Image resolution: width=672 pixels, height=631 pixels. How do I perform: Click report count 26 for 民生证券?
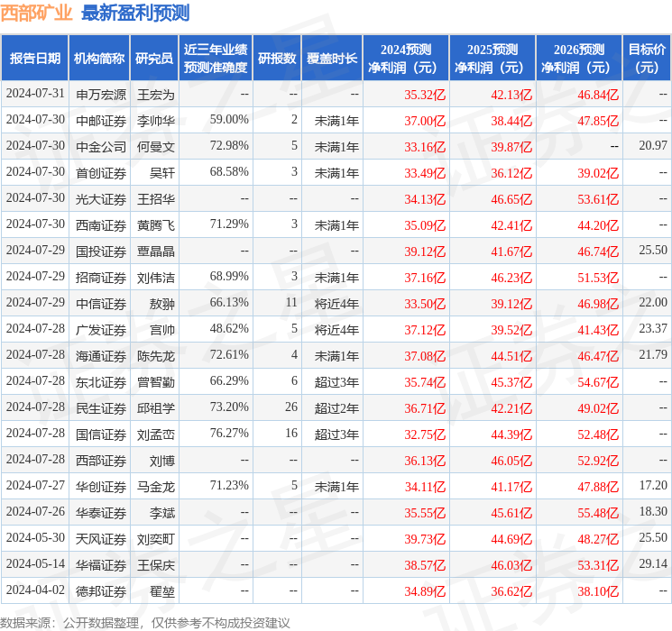(x=291, y=407)
